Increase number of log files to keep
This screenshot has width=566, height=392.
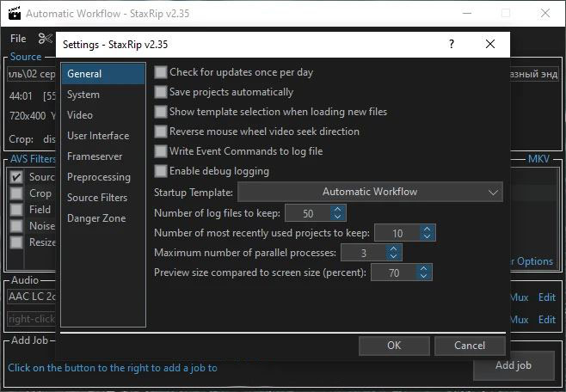tap(337, 209)
